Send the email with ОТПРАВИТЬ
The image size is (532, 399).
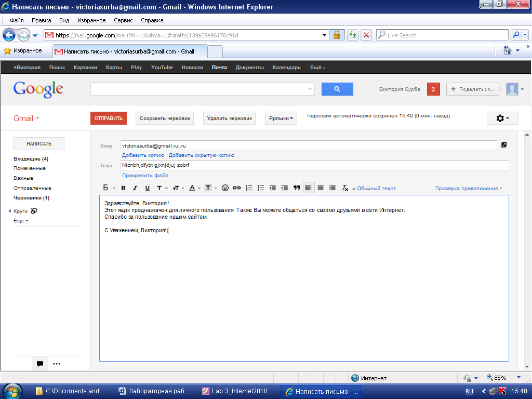[x=109, y=118]
